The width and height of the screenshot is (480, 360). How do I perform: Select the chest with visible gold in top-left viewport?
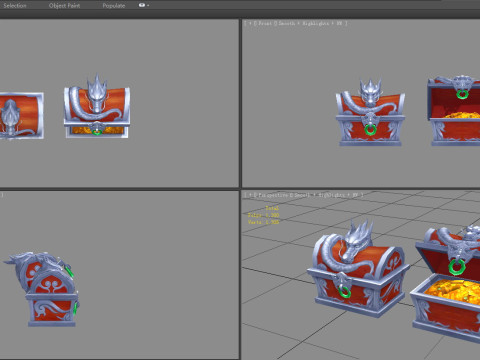[x=97, y=107]
